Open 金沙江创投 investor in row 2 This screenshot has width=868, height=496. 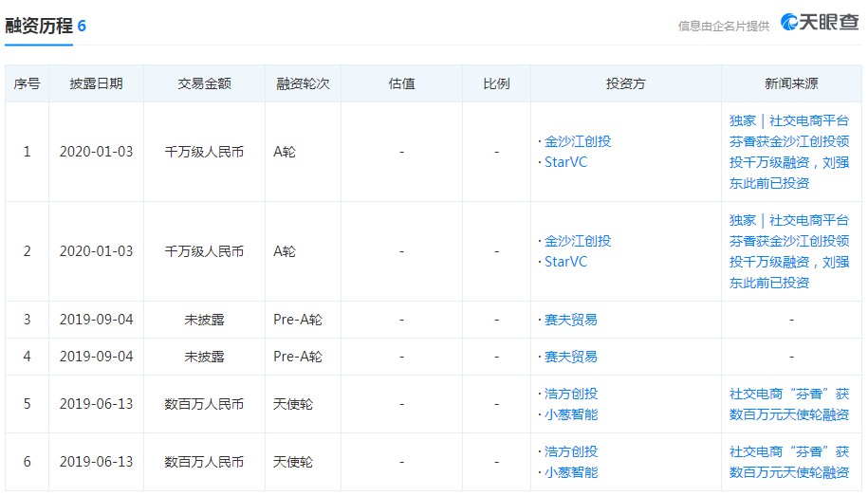[578, 241]
